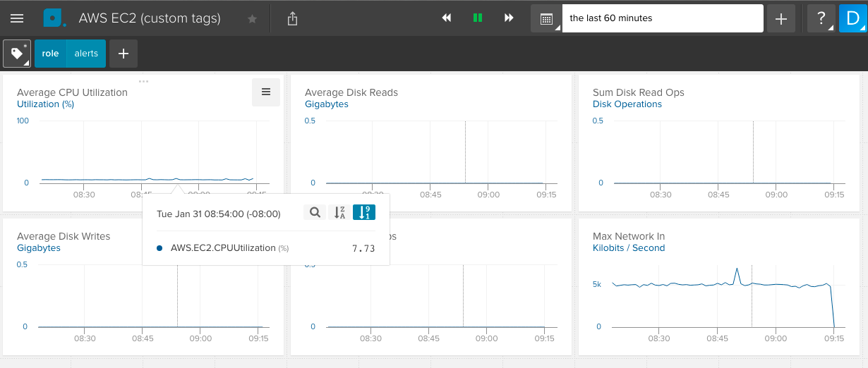Open the help question mark menu
The width and height of the screenshot is (868, 368).
click(x=821, y=19)
